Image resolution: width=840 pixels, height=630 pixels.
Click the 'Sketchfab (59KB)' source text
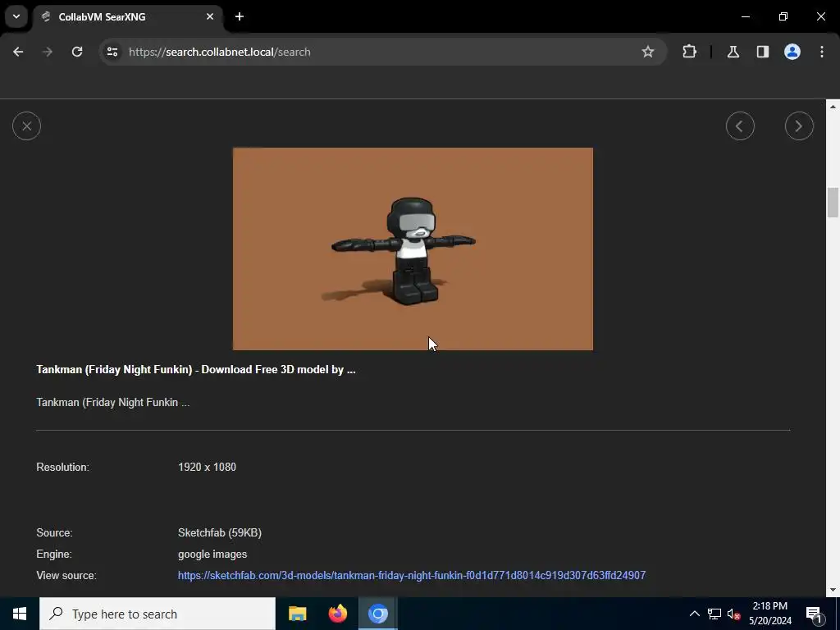[220, 533]
